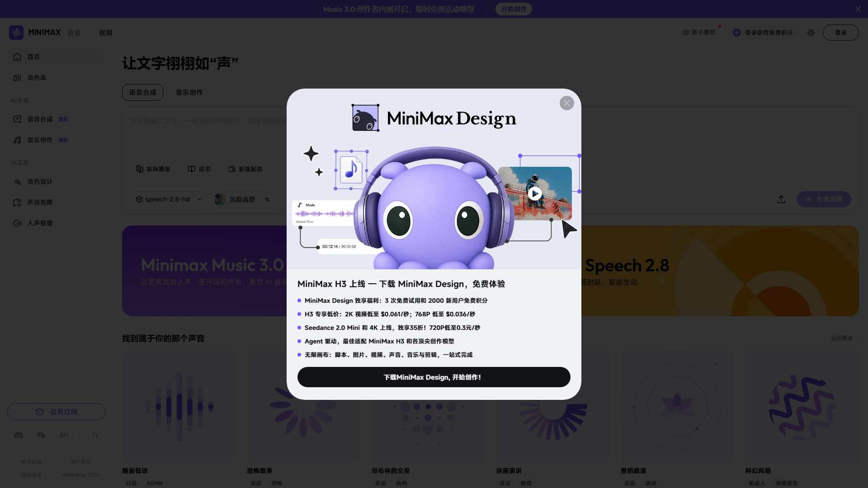Open the 新手教程 link
The height and width of the screenshot is (488, 868).
(x=699, y=33)
